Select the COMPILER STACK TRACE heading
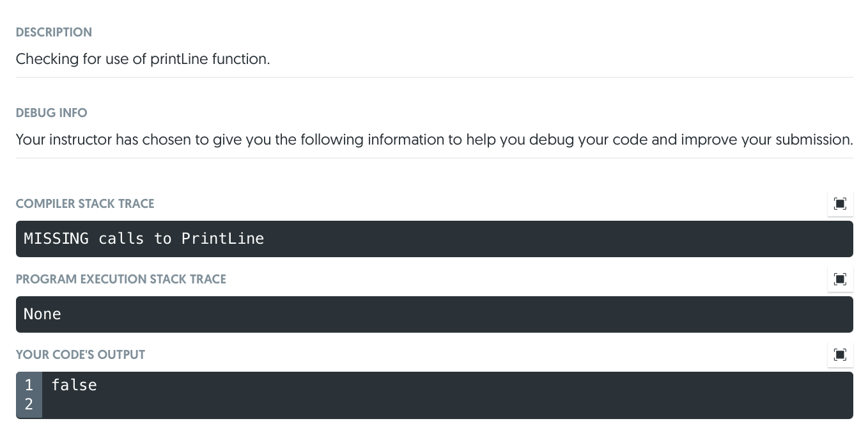Screen dimensions: 868x444 (x=85, y=203)
